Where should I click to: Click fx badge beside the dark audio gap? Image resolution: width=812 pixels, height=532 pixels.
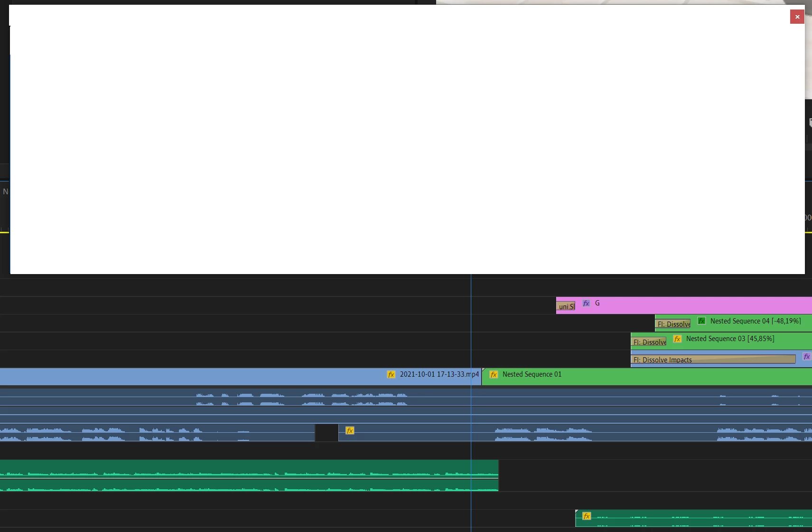(x=350, y=430)
